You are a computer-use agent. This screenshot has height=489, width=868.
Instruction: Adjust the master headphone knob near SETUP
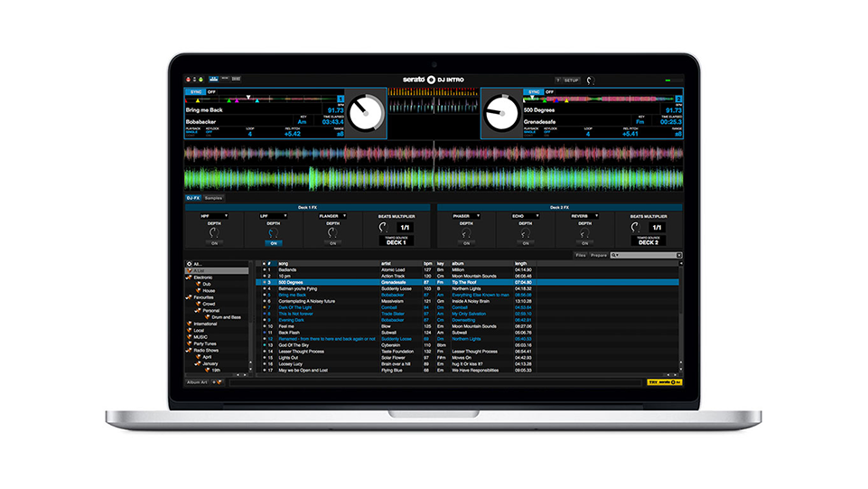591,80
